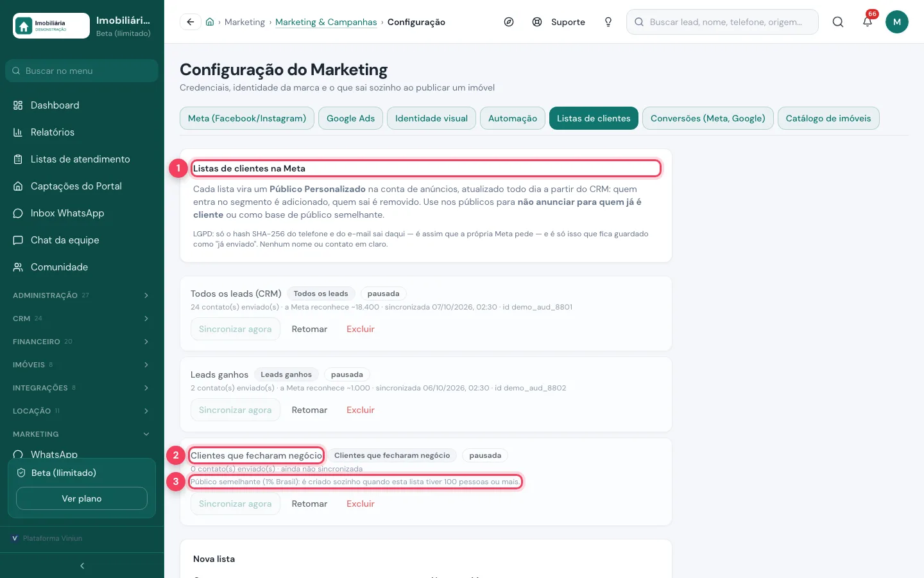Viewport: 924px width, 578px height.
Task: Collapse the sidebar with bottom chevron
Action: click(x=82, y=566)
